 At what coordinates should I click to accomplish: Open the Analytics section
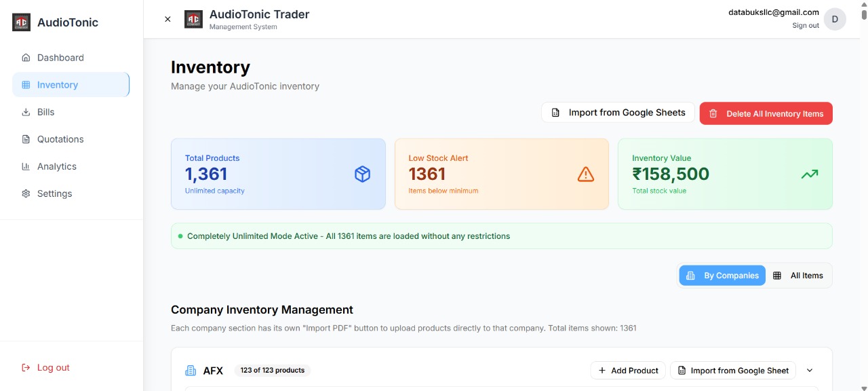point(56,166)
